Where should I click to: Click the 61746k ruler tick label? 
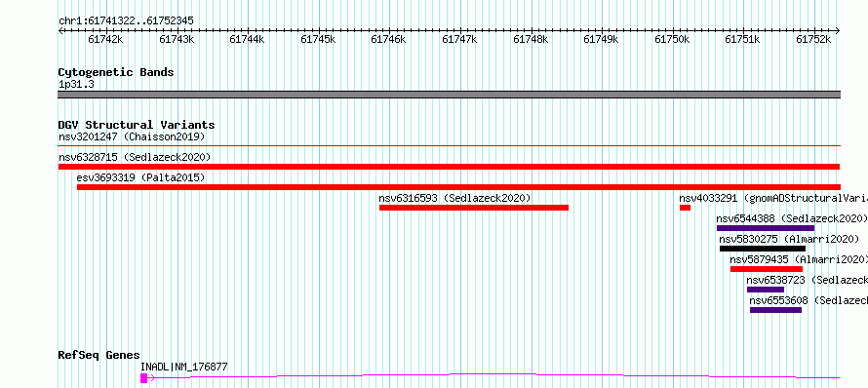388,40
